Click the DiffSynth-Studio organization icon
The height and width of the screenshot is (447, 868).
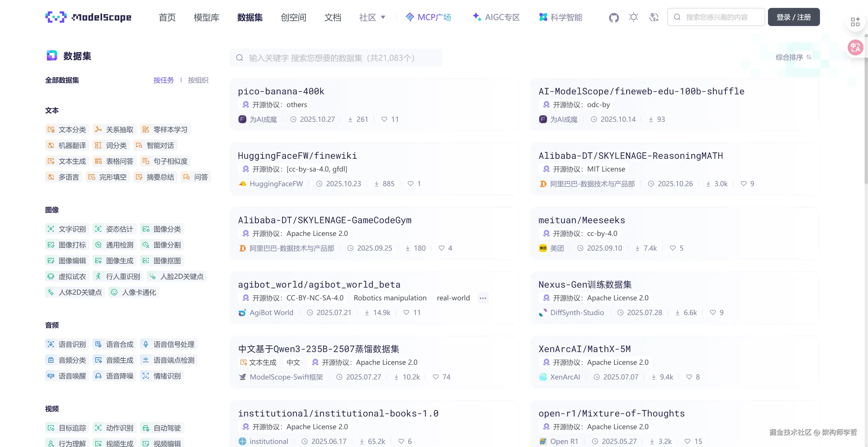(543, 312)
